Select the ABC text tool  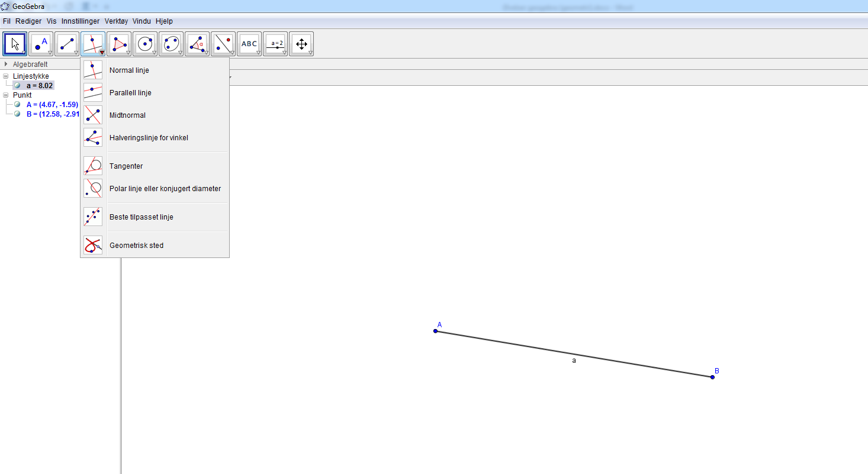[249, 44]
